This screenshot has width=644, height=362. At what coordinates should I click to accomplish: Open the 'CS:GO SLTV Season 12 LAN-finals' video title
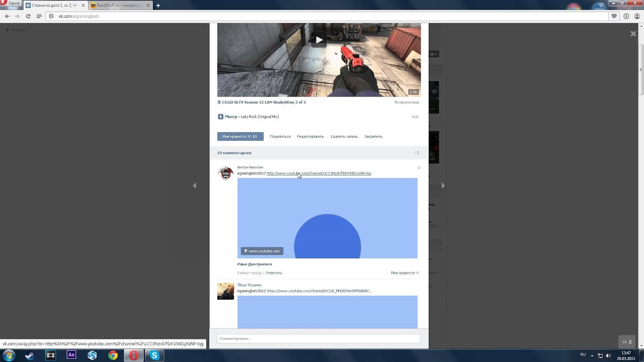[264, 102]
